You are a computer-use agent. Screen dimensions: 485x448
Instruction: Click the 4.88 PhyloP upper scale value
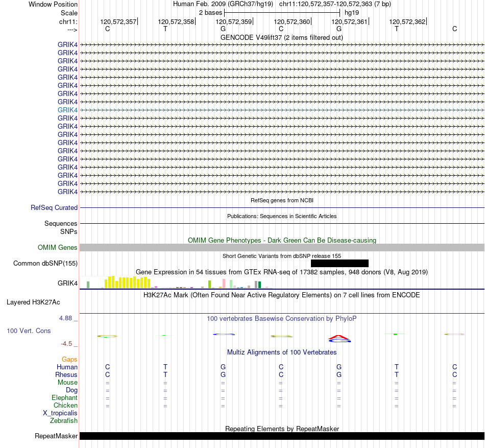pos(65,318)
